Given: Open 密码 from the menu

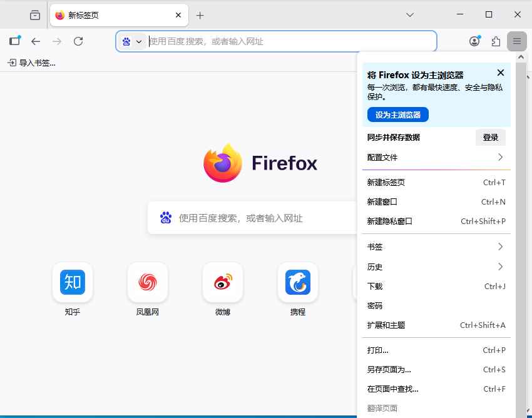Looking at the screenshot, I should [x=436, y=306].
